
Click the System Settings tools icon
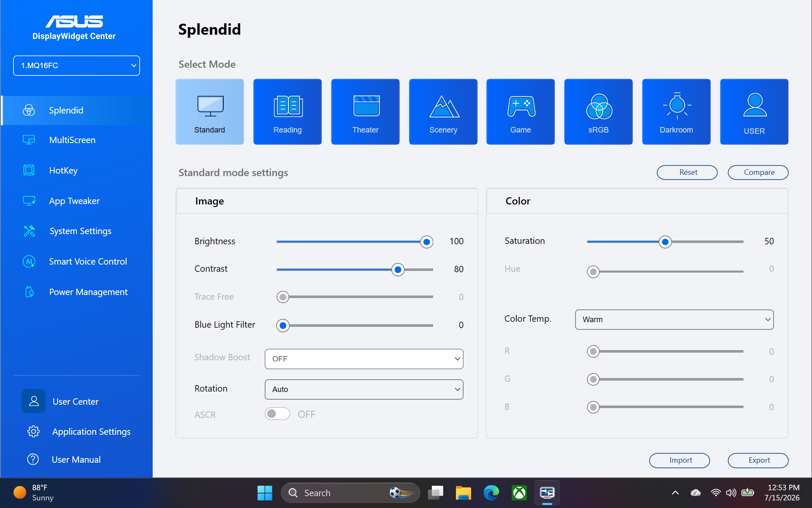29,231
